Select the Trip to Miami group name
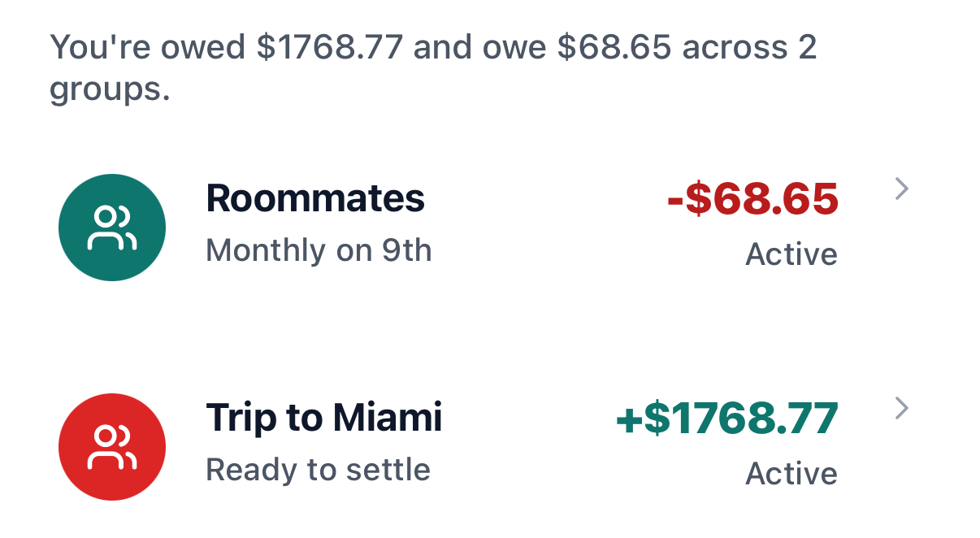 point(323,418)
